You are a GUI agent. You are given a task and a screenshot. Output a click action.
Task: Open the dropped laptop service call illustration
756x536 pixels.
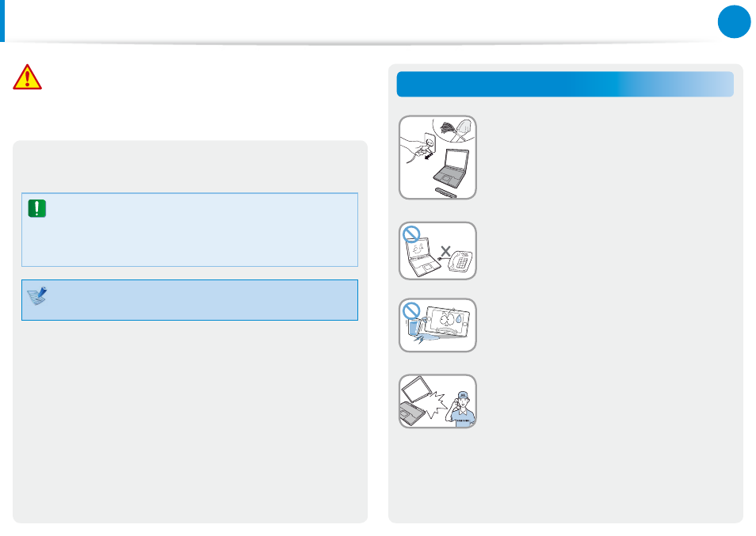(x=437, y=401)
